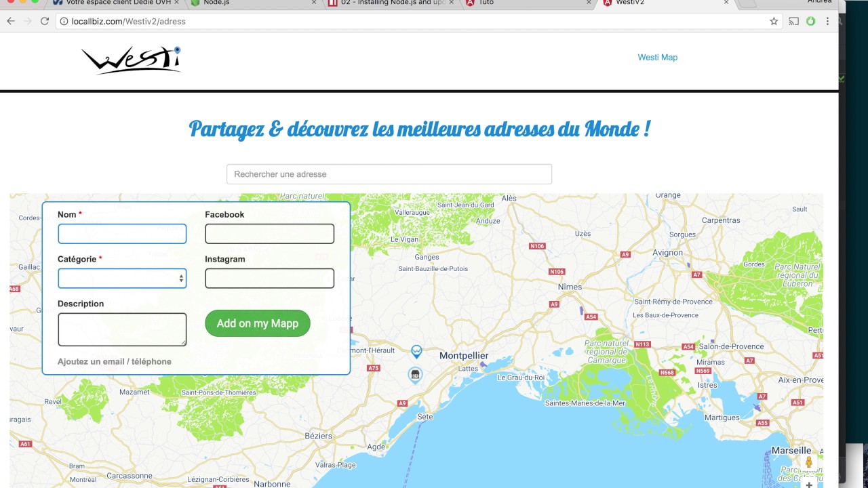The height and width of the screenshot is (488, 868).
Task: Click the Istres label on map
Action: click(x=707, y=385)
